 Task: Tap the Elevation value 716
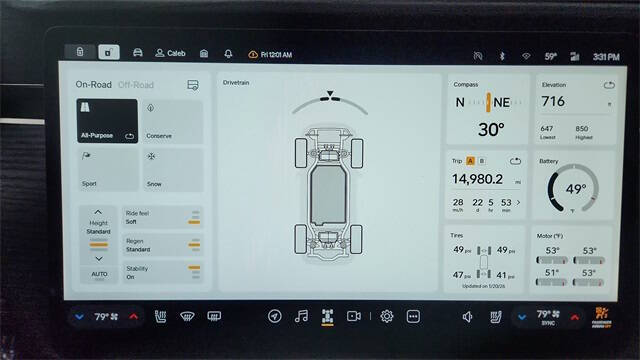(x=553, y=101)
